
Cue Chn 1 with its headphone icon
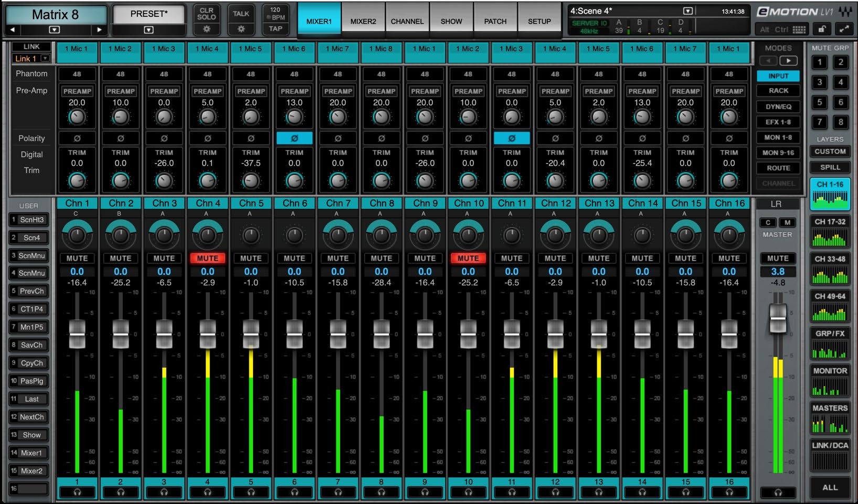[x=77, y=492]
